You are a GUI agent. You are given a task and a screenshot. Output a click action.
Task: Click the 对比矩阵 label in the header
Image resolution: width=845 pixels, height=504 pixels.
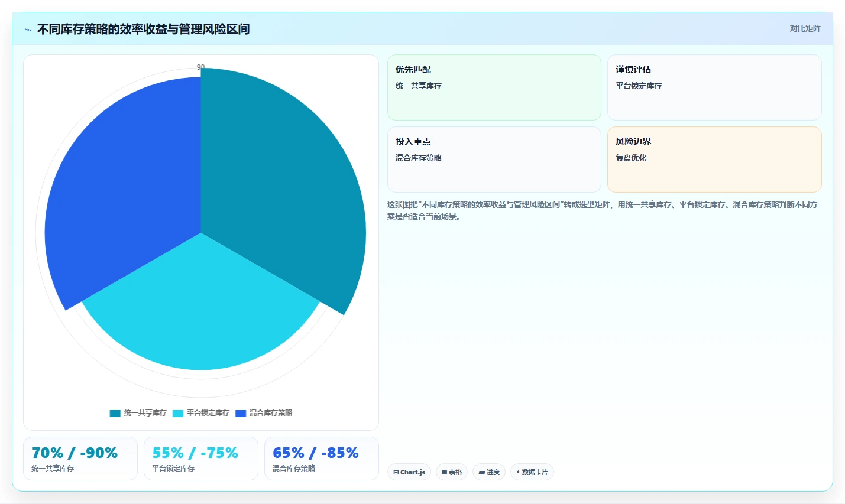[x=805, y=28]
